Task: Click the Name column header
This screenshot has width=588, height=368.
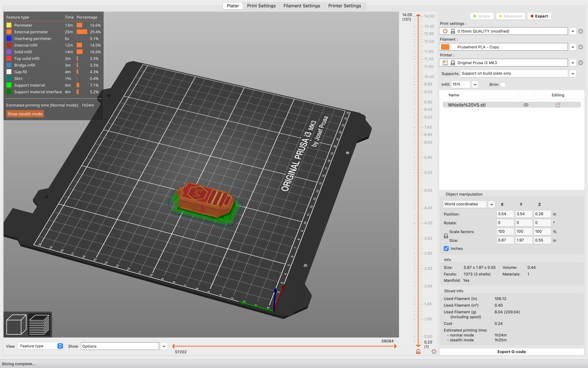Action: point(454,95)
